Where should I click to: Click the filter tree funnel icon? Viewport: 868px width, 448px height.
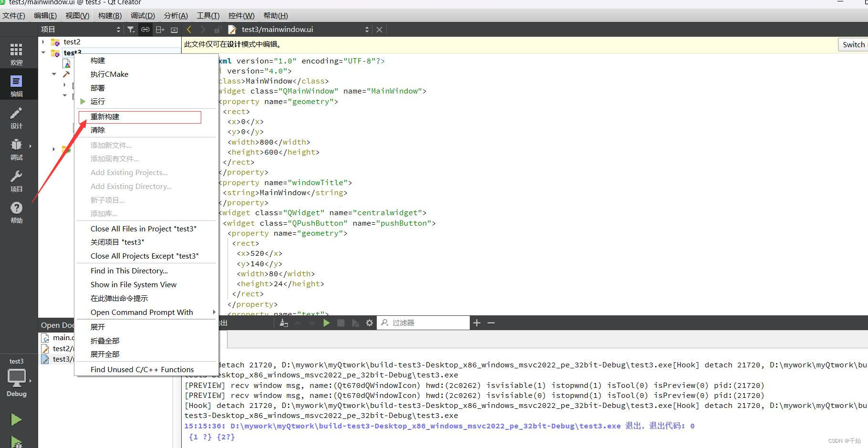[131, 30]
